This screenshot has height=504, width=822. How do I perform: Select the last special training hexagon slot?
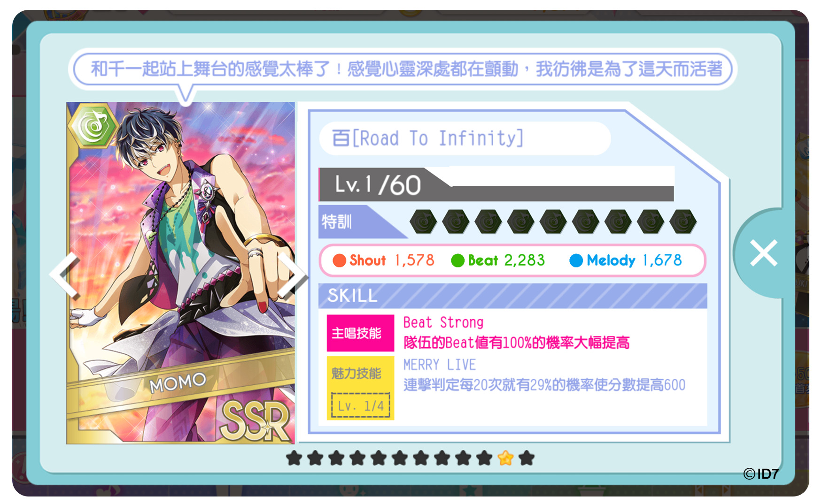[x=683, y=221]
